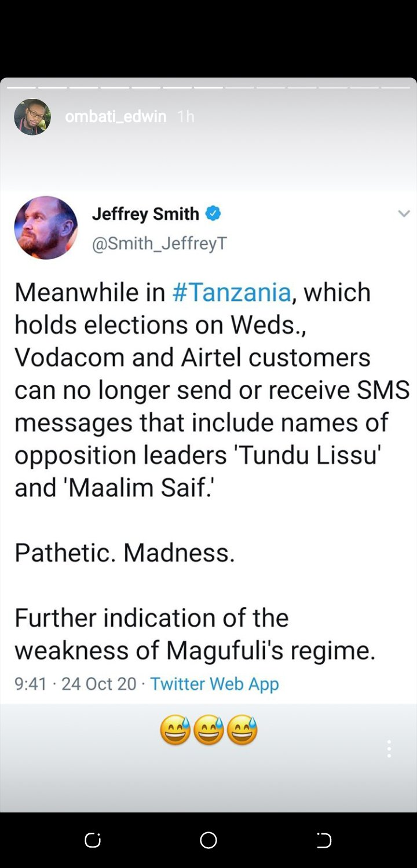
Task: Open the ombati_edwin username link
Action: tap(115, 117)
